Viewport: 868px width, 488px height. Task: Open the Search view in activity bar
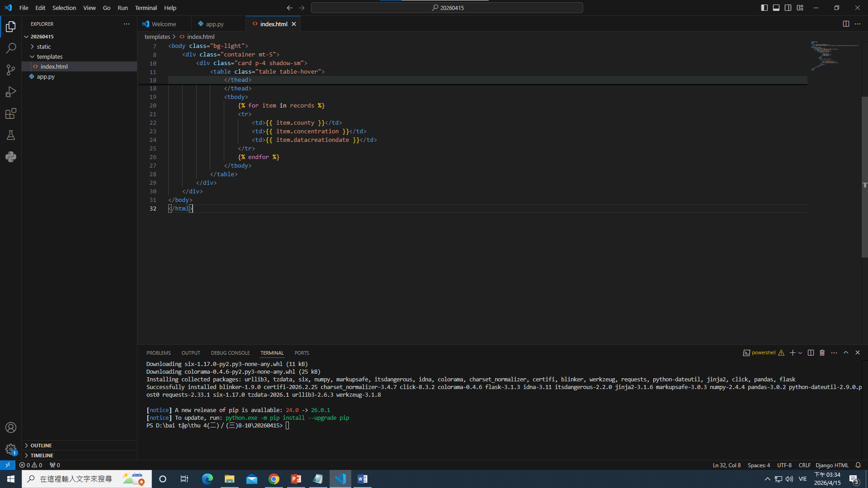11,48
